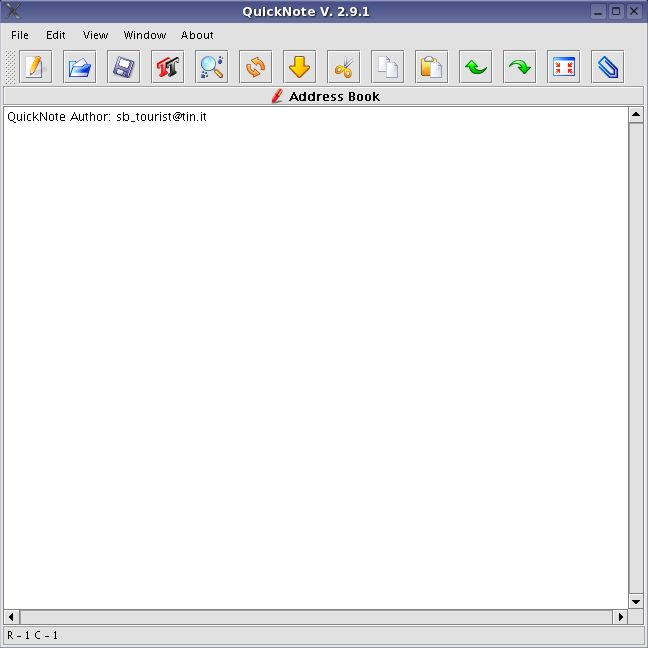The width and height of the screenshot is (648, 648).
Task: Open a file with the folder icon
Action: coord(80,67)
